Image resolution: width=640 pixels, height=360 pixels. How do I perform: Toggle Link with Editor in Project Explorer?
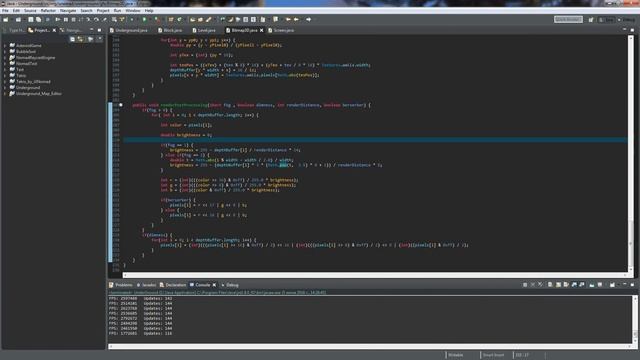point(81,39)
